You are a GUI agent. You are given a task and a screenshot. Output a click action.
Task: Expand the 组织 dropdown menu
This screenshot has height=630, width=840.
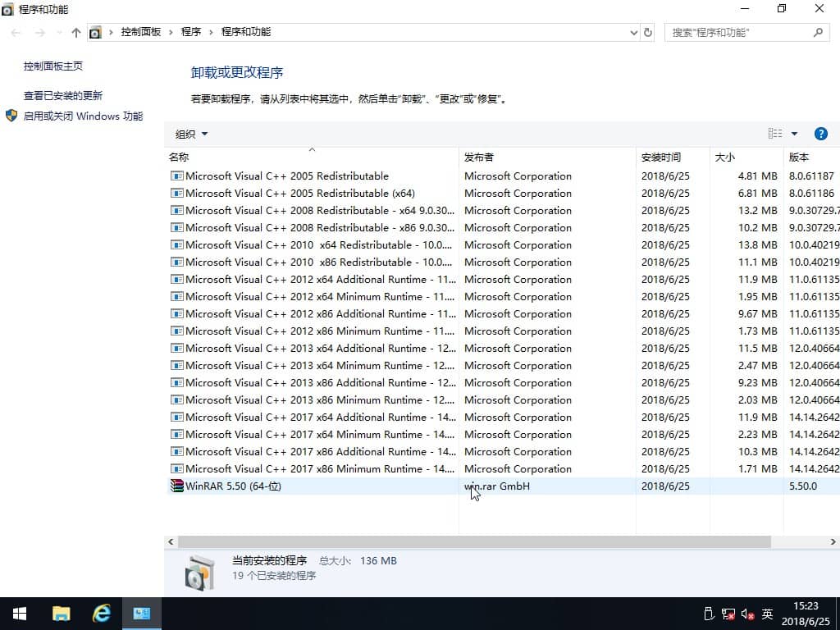pos(191,134)
